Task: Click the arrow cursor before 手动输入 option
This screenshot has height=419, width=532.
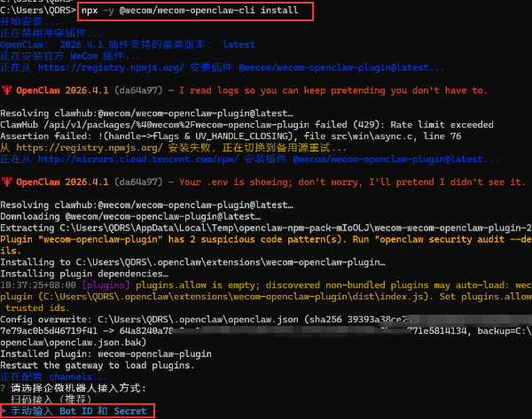Action: pyautogui.click(x=4, y=411)
